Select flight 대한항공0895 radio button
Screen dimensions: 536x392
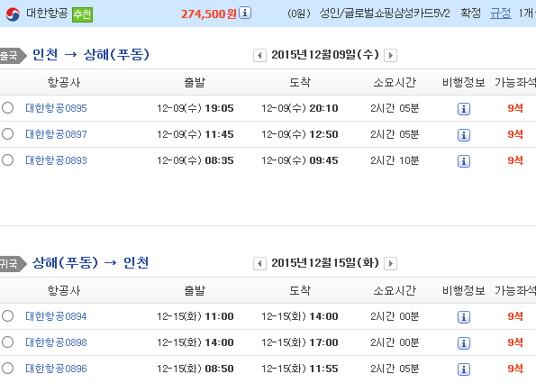(7, 108)
